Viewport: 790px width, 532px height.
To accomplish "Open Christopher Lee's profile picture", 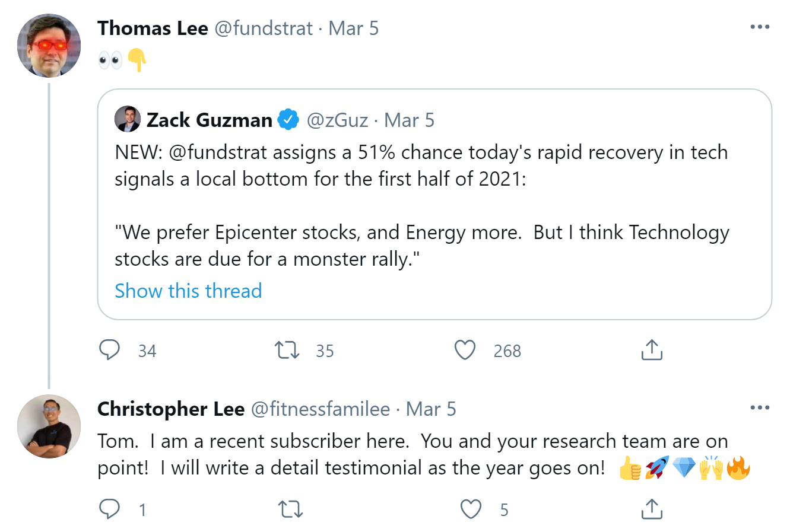I will (49, 426).
